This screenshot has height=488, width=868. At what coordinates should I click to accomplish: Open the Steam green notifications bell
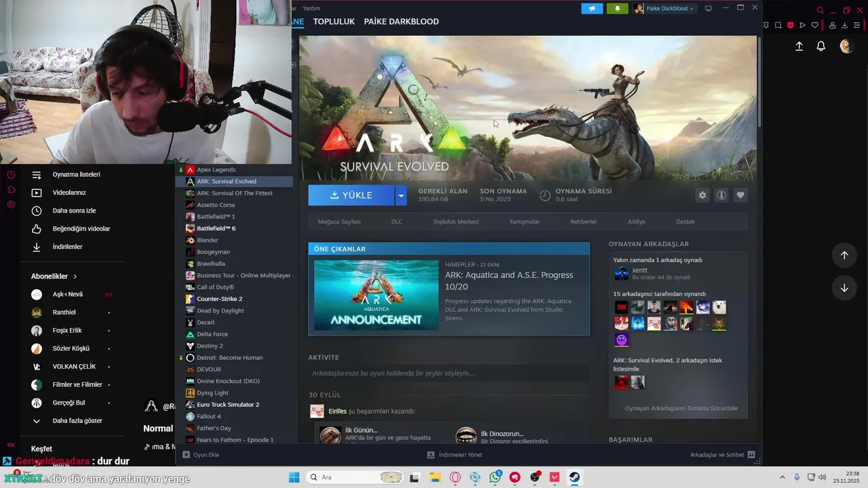coord(617,8)
